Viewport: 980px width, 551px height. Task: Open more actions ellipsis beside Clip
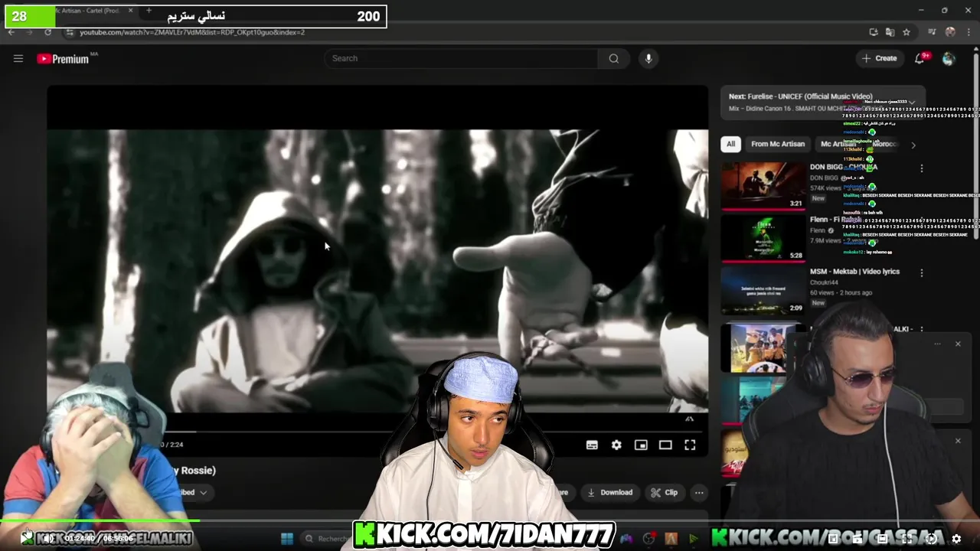pyautogui.click(x=699, y=493)
